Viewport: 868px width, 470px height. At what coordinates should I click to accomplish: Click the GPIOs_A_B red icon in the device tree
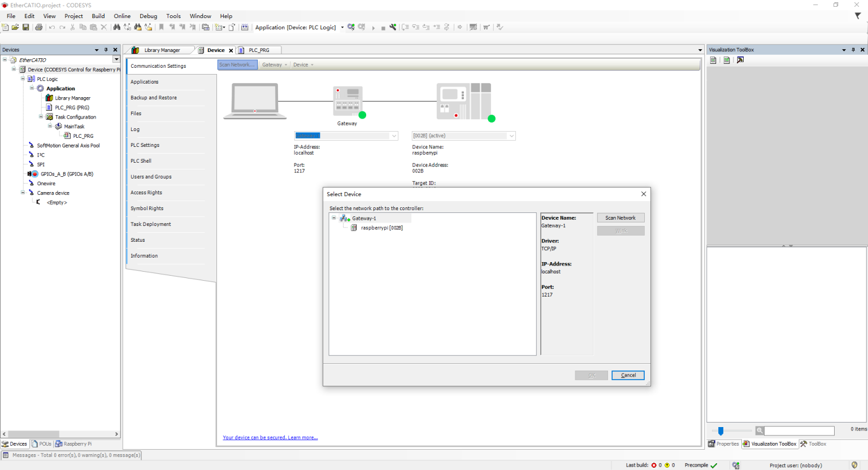(34, 174)
